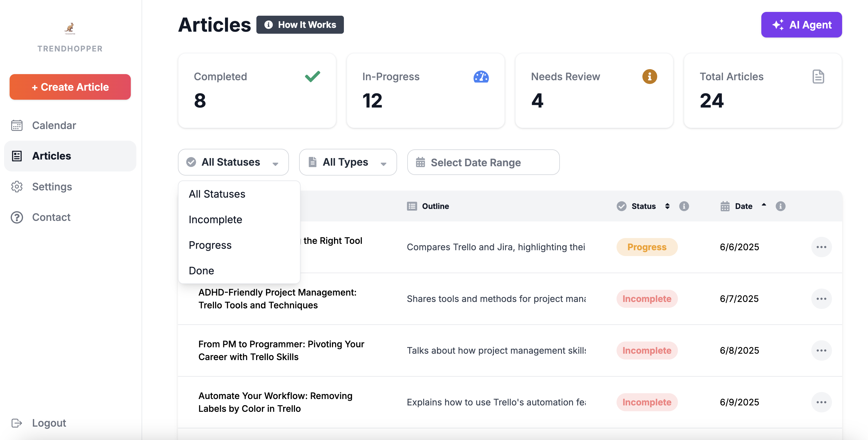Click the Trendhopper kangaroo logo
Image resolution: width=868 pixels, height=440 pixels.
tap(70, 28)
